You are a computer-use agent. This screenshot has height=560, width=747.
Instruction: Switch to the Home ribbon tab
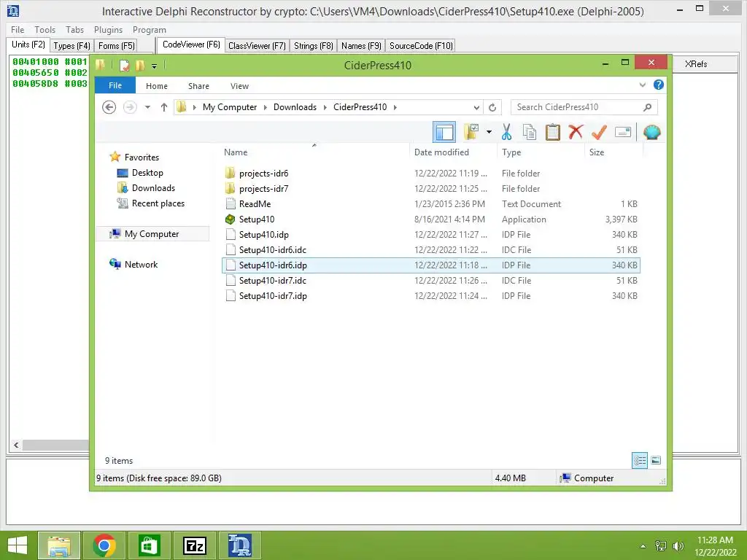click(x=157, y=86)
